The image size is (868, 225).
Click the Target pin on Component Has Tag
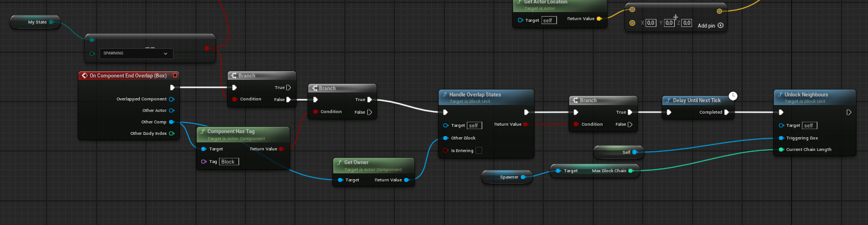point(204,149)
